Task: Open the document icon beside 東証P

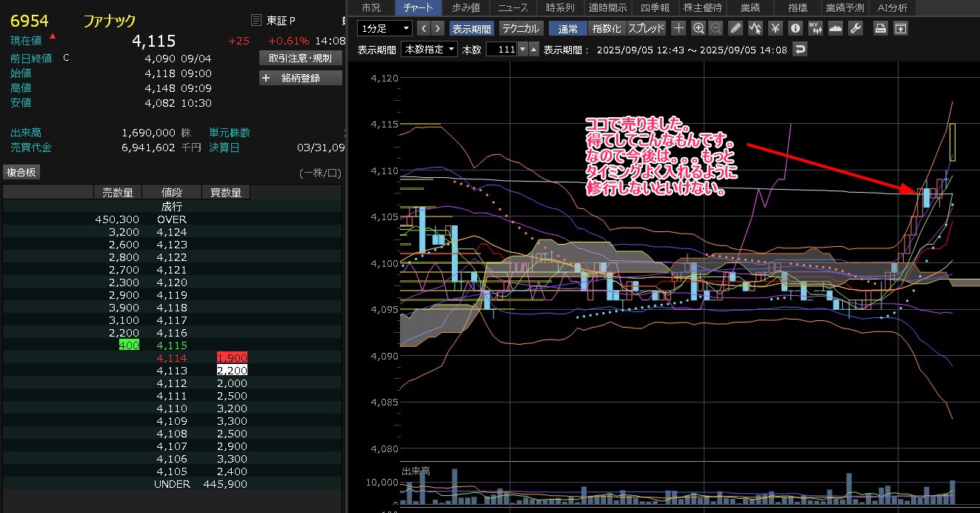Action: click(x=256, y=20)
